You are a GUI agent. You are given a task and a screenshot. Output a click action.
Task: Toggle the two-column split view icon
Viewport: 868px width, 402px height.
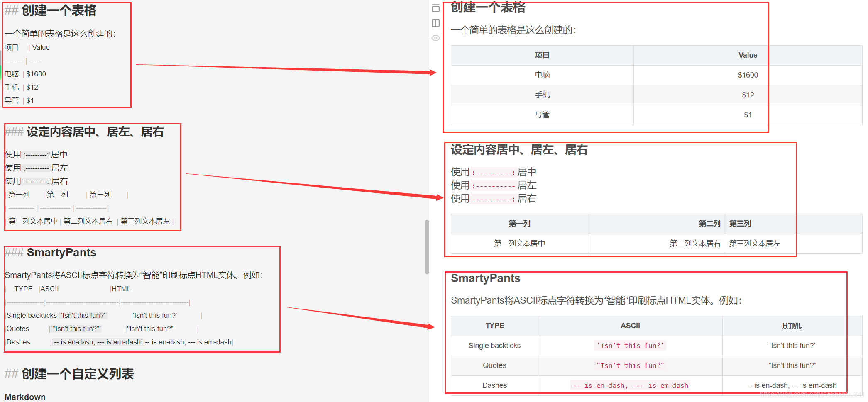435,23
